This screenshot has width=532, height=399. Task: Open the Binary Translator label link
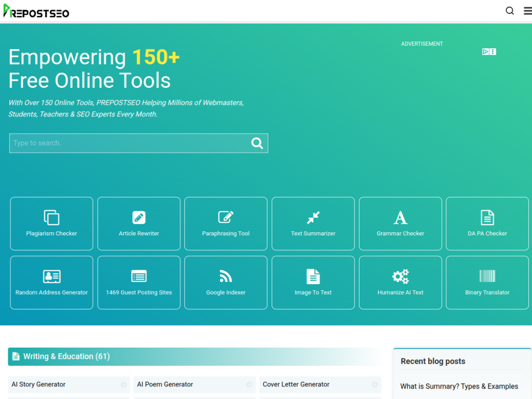point(487,292)
